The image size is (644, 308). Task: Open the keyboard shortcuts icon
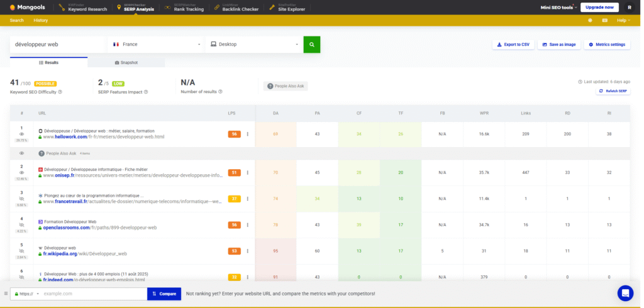click(x=605, y=20)
